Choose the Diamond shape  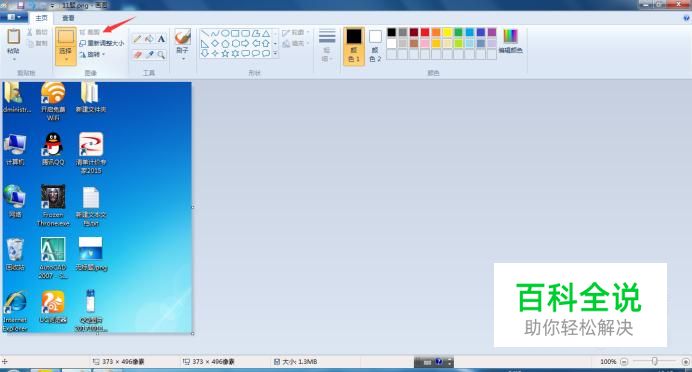pyautogui.click(x=215, y=44)
